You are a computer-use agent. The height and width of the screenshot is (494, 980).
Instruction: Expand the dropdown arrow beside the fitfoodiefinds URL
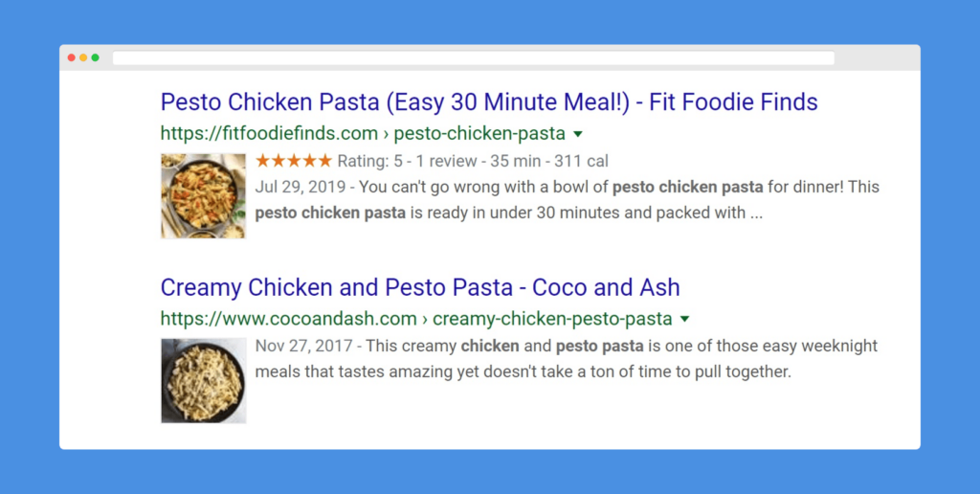click(578, 134)
